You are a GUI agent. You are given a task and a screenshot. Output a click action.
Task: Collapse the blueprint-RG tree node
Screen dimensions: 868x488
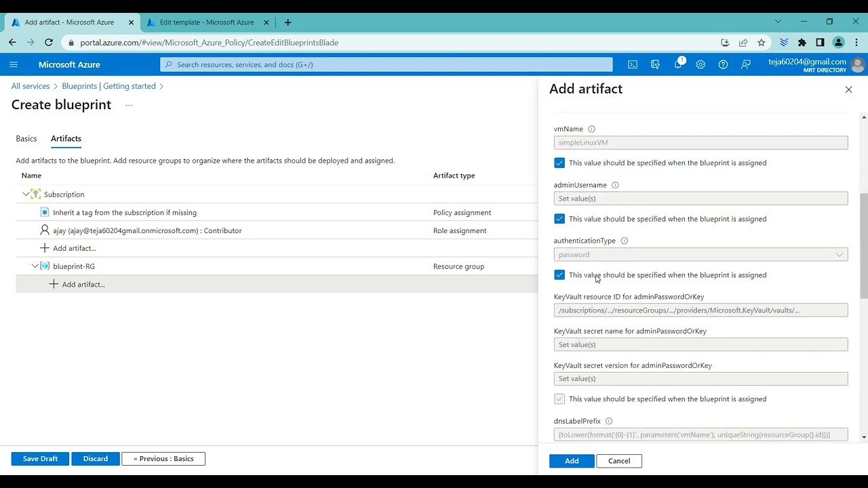point(35,266)
